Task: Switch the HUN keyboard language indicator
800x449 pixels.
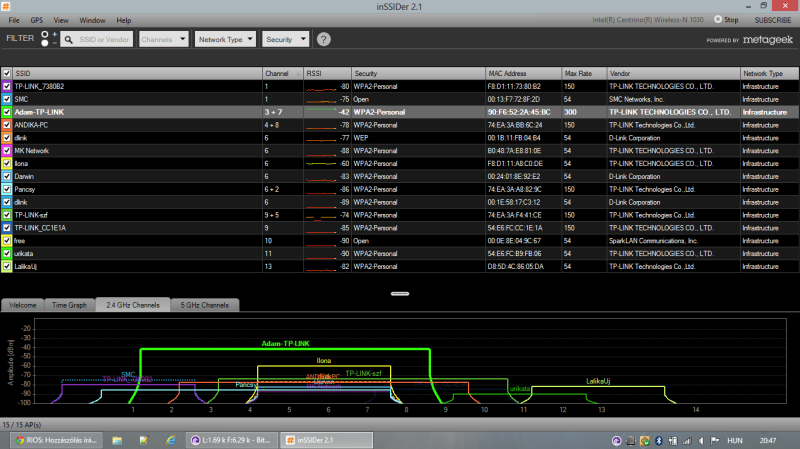Action: tap(735, 440)
